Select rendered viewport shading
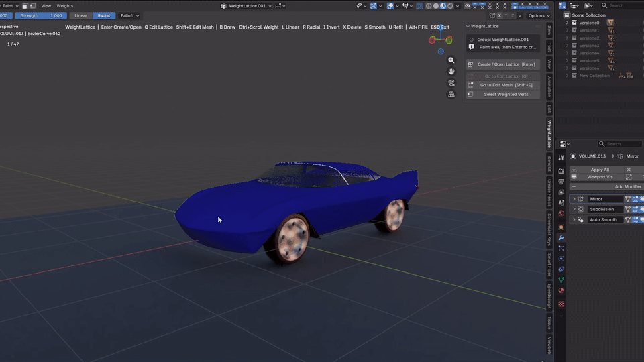This screenshot has width=644, height=362. [451, 6]
